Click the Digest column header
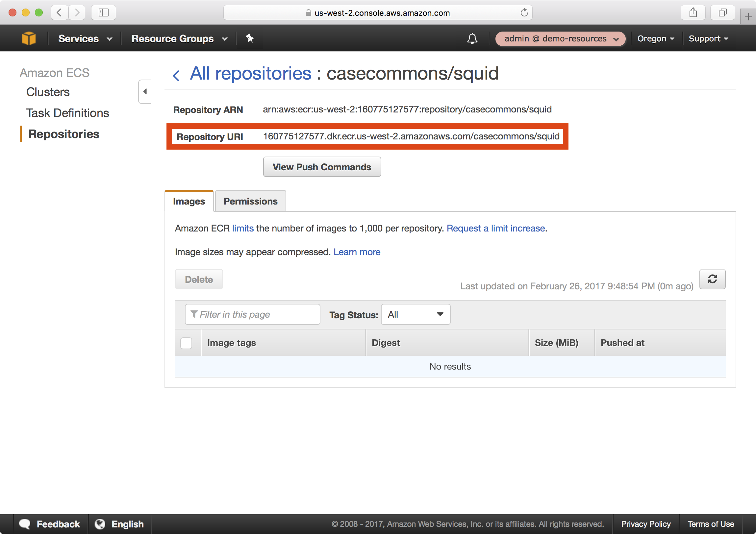This screenshot has width=756, height=534. click(447, 343)
